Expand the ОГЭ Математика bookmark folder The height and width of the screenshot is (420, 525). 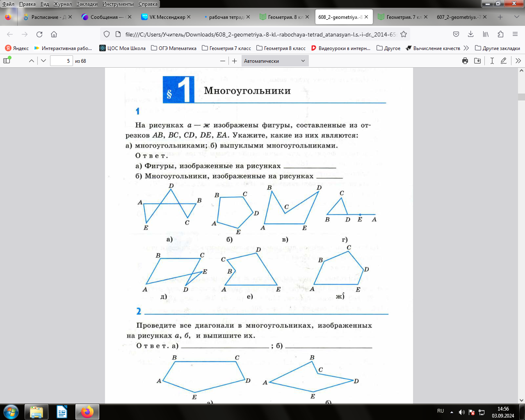(x=174, y=48)
